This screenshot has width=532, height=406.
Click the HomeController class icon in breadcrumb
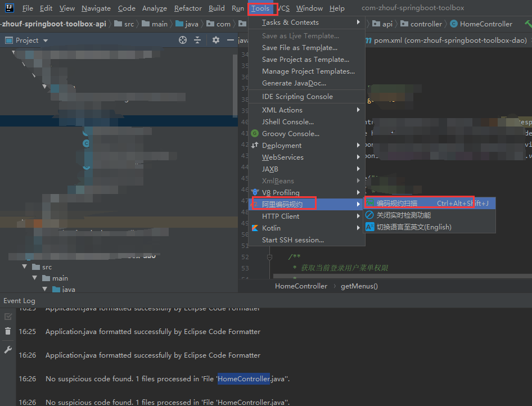[454, 24]
